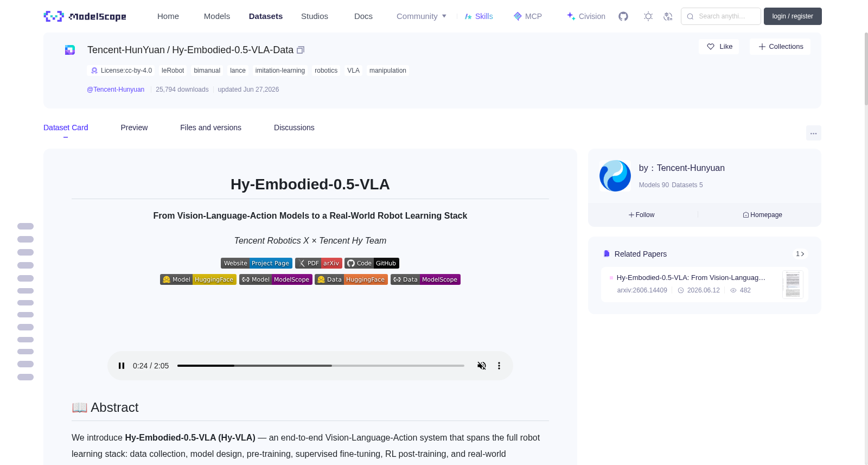Screen dimensions: 868x465
Task: Focus the search anything field
Action: coord(721,16)
